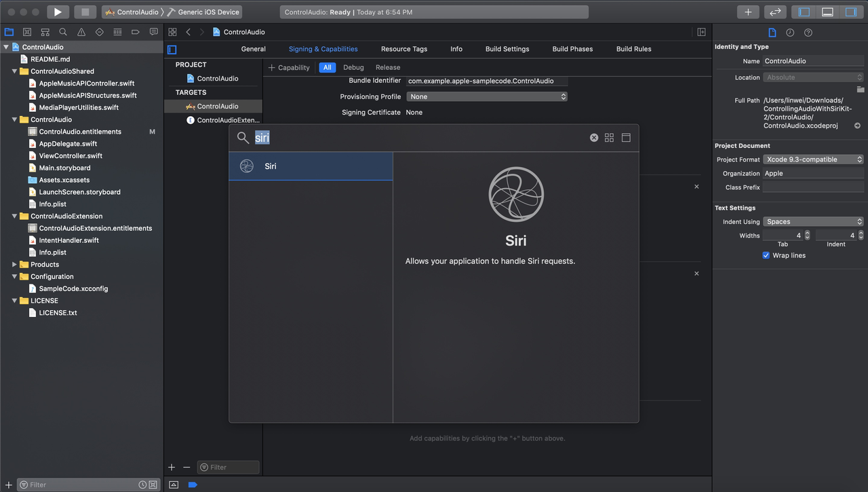Toggle projects and targets list sidebar
The height and width of the screenshot is (492, 868).
pyautogui.click(x=172, y=49)
